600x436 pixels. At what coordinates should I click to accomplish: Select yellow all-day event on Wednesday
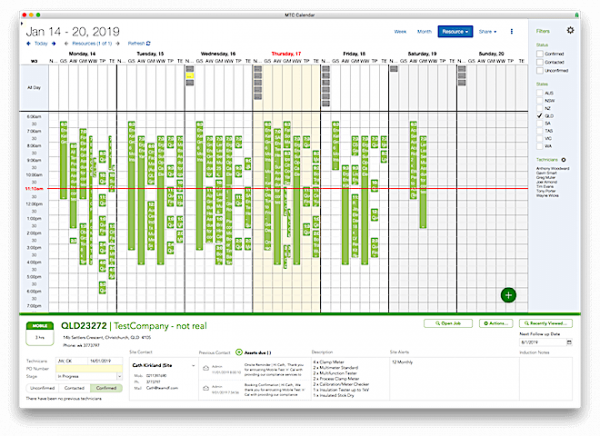pos(190,76)
